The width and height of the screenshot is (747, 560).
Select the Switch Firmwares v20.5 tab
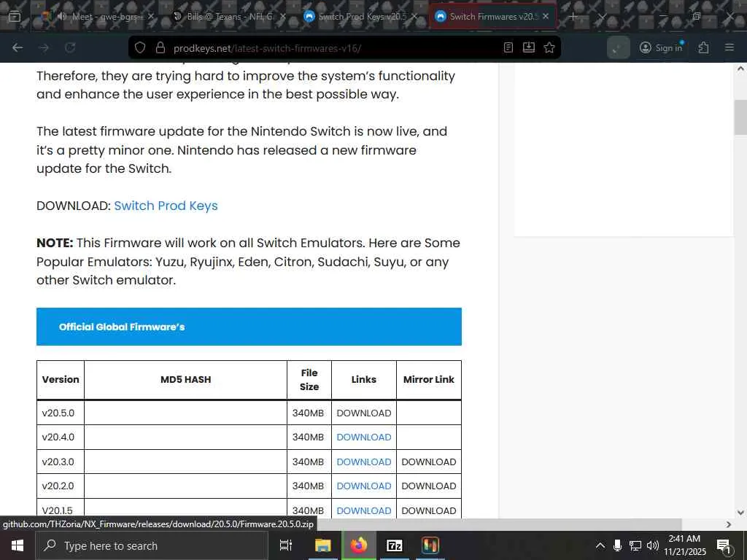click(494, 17)
